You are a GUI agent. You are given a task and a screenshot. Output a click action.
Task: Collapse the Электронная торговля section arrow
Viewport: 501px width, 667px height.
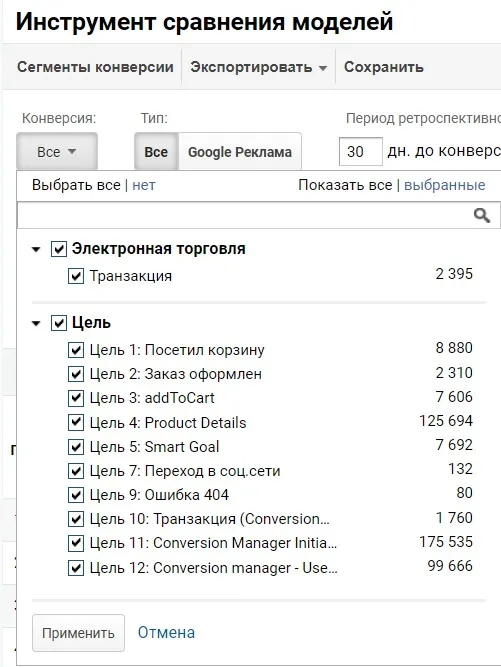36,249
